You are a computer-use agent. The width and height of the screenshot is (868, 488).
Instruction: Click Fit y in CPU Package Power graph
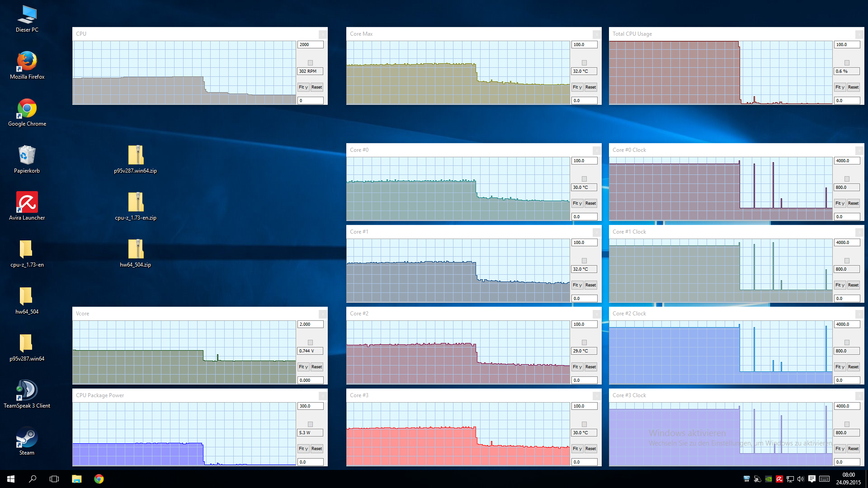[x=303, y=449]
